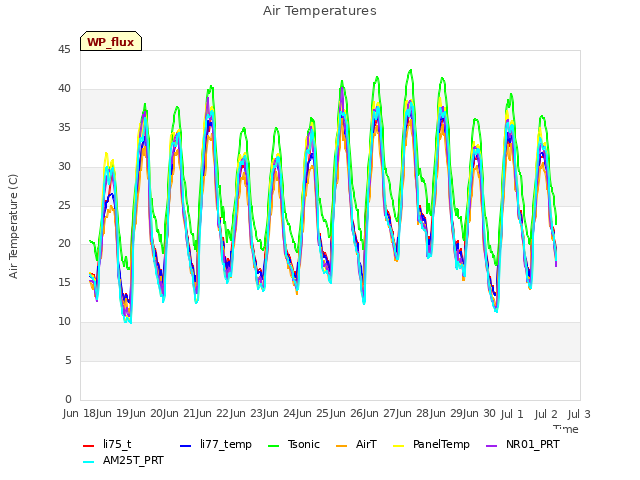Click the Jul 2 x-axis tick label
Screen dimensions: 640x480
(546, 414)
